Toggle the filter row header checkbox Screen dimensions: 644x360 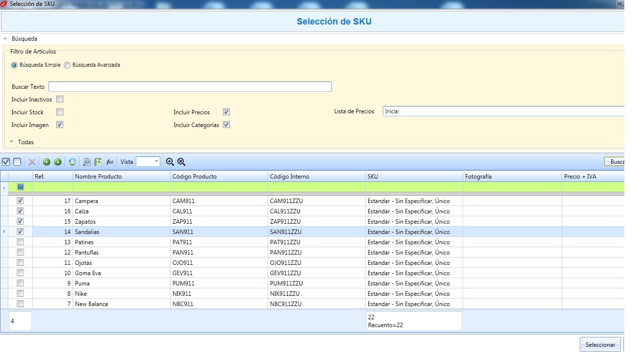click(x=20, y=187)
